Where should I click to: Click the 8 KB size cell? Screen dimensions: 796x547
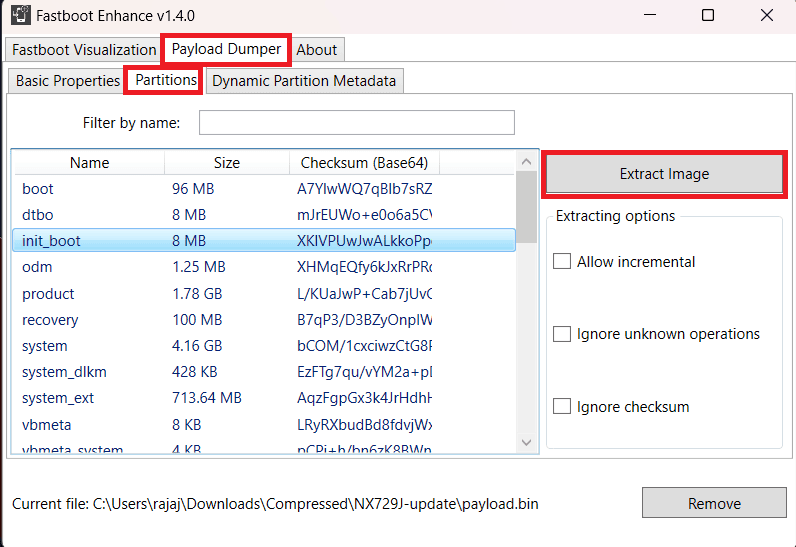[x=186, y=424]
